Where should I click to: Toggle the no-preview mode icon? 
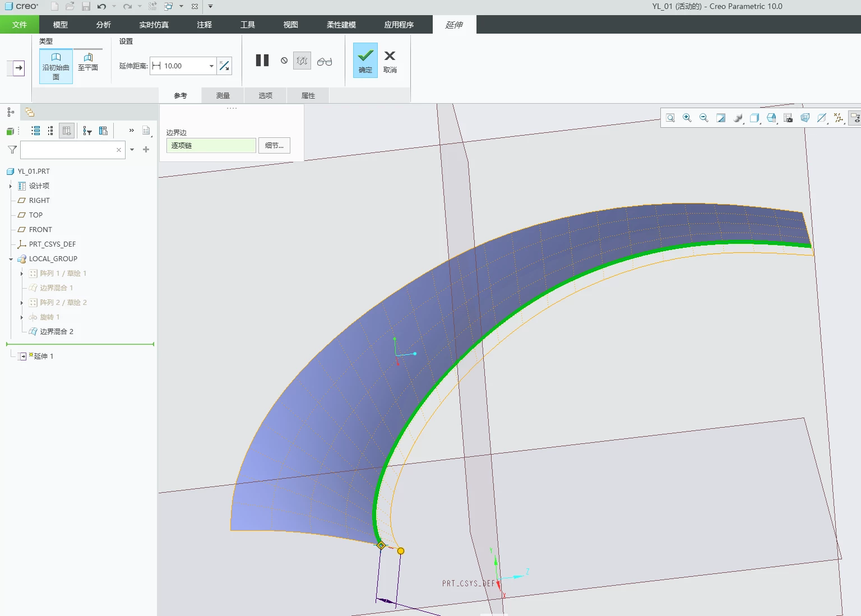(284, 61)
